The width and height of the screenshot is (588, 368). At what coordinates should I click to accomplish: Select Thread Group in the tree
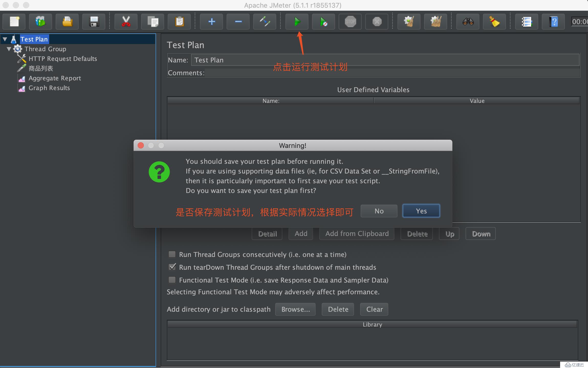pos(45,49)
